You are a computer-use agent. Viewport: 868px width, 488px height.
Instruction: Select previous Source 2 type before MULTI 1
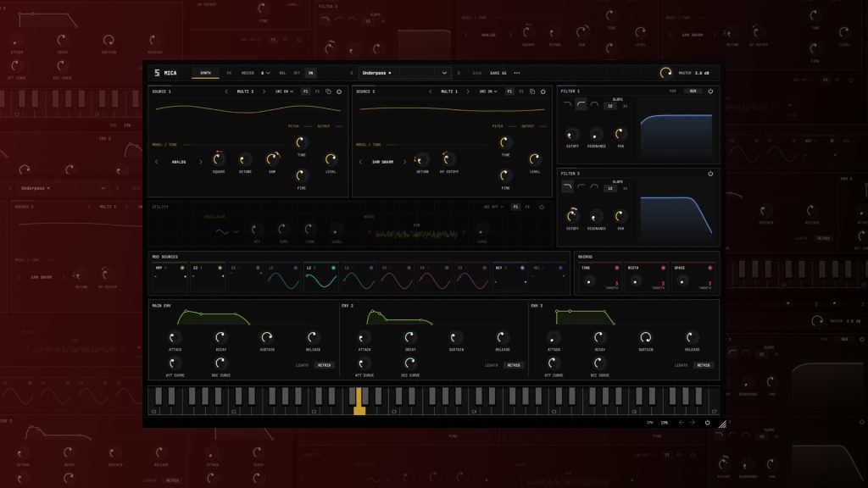coord(430,91)
